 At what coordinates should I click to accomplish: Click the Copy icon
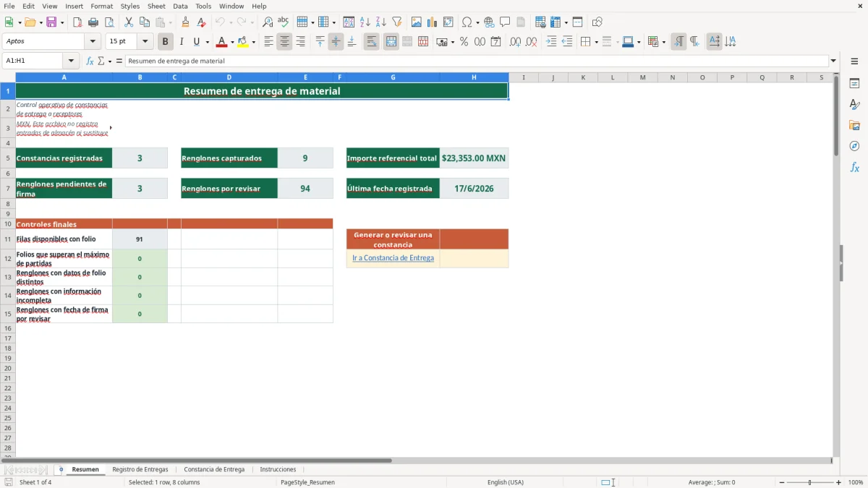tap(145, 22)
